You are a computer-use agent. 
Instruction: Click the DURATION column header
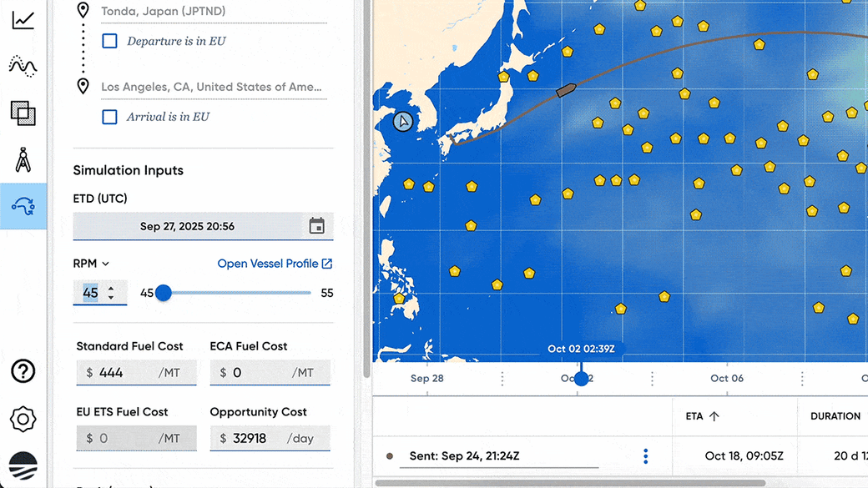837,416
